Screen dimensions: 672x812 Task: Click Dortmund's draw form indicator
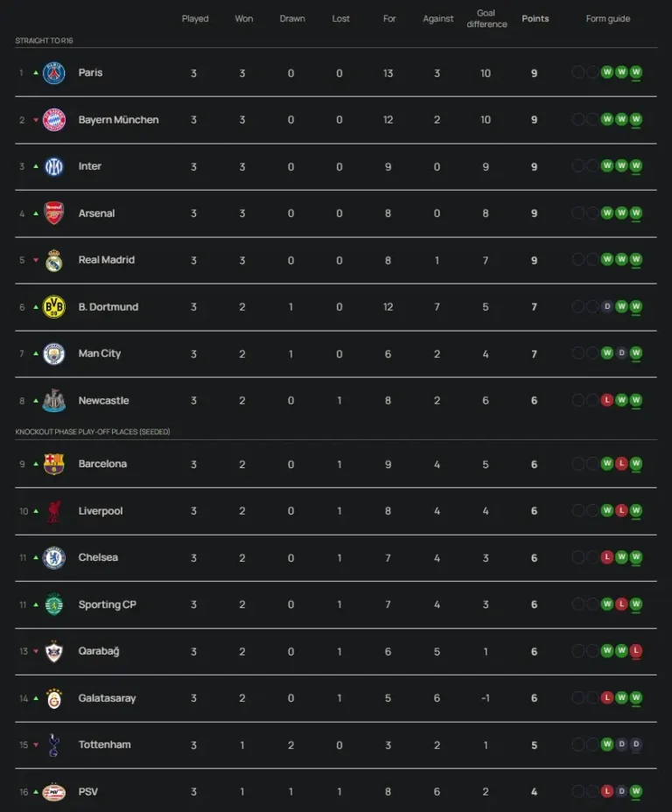pyautogui.click(x=606, y=307)
